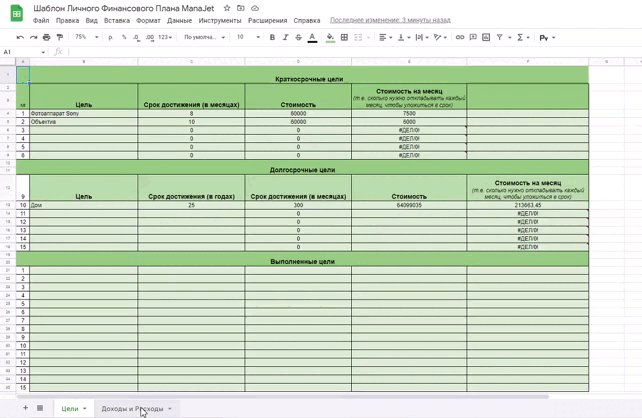Decrease decimal places

(x=136, y=37)
